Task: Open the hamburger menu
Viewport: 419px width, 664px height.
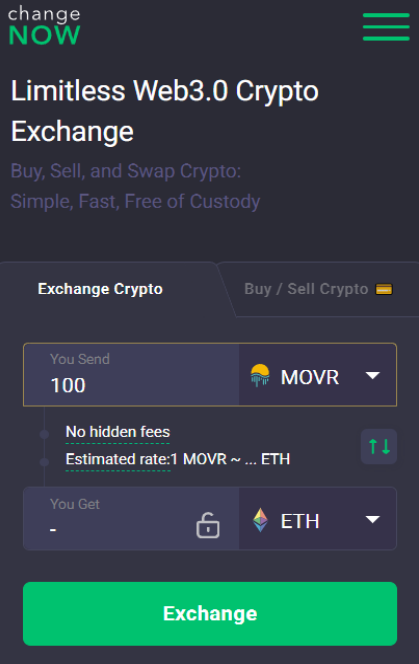Action: (x=386, y=27)
